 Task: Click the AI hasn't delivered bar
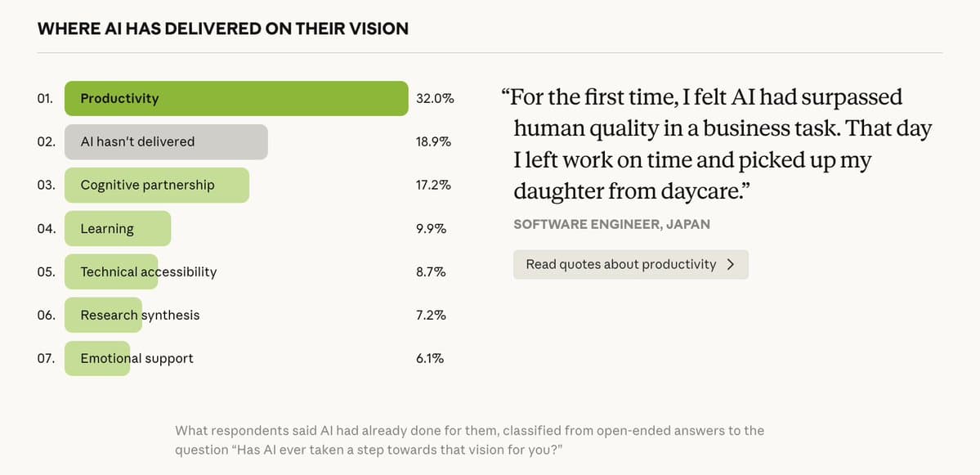coord(166,141)
